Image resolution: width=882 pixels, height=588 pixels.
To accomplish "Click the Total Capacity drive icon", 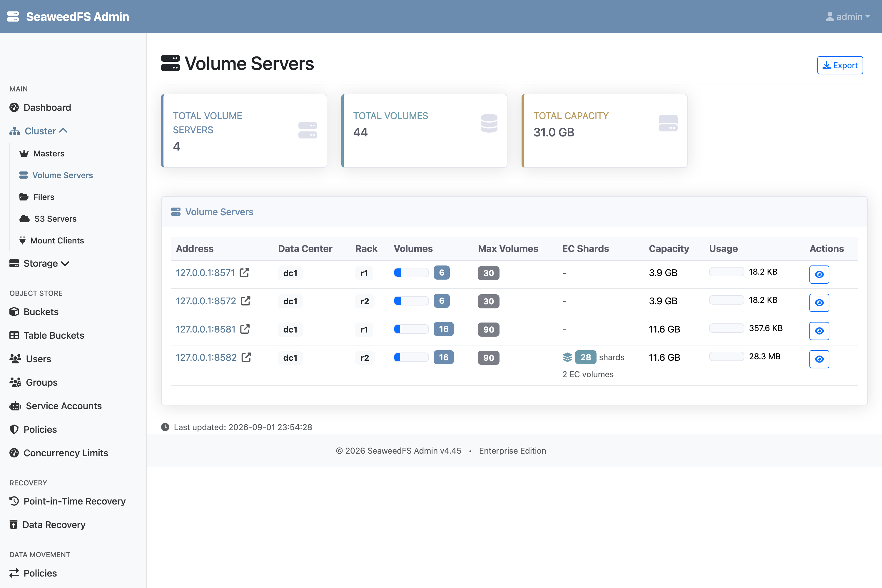I will [668, 123].
